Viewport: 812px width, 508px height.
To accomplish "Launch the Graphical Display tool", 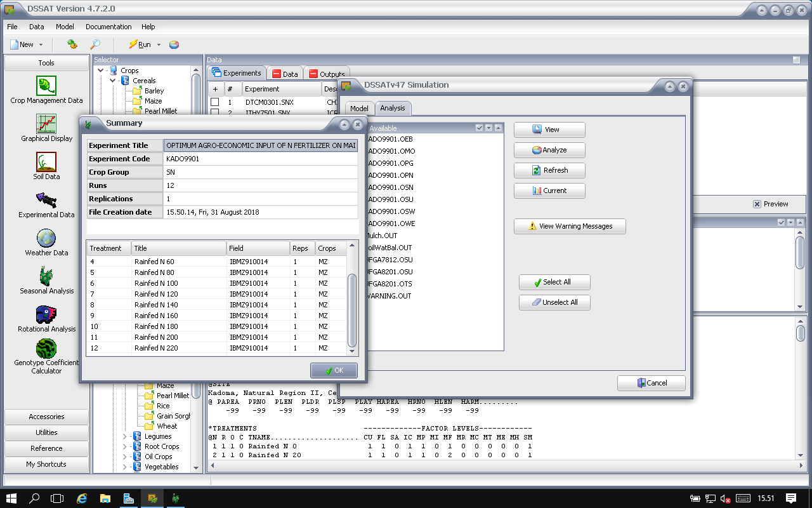I will click(46, 124).
